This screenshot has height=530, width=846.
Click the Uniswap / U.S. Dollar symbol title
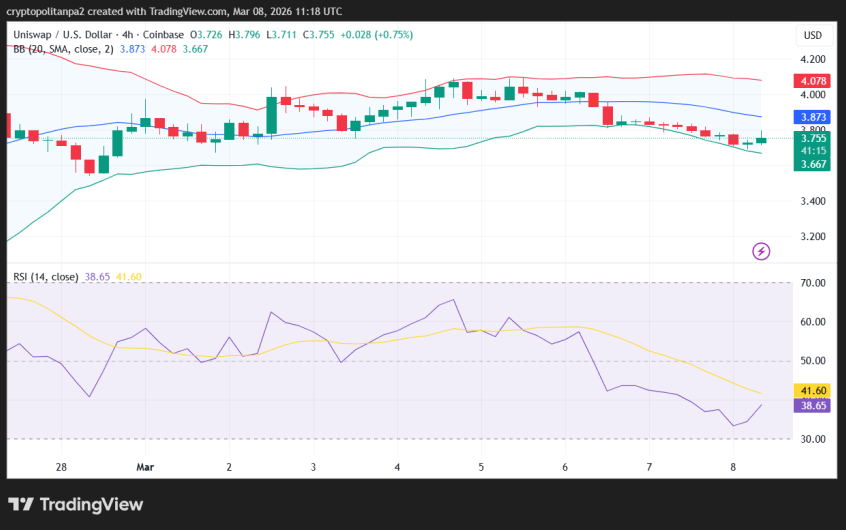(71, 34)
